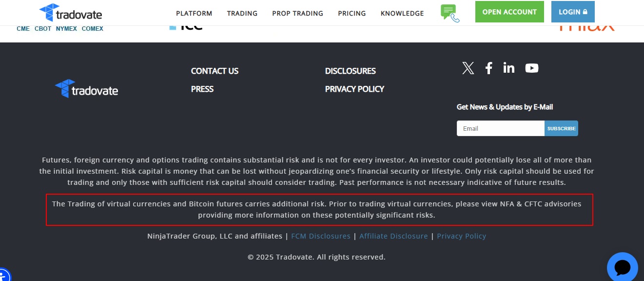Visit the Tradovate Facebook page
This screenshot has height=281, width=644.
click(488, 68)
